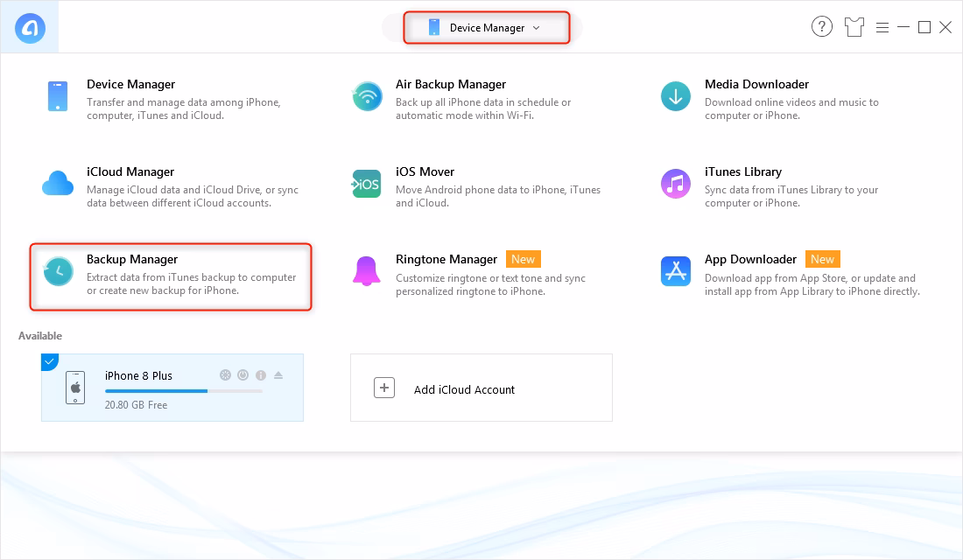The height and width of the screenshot is (560, 963).
Task: Open Ringtone Manager title
Action: pyautogui.click(x=446, y=259)
